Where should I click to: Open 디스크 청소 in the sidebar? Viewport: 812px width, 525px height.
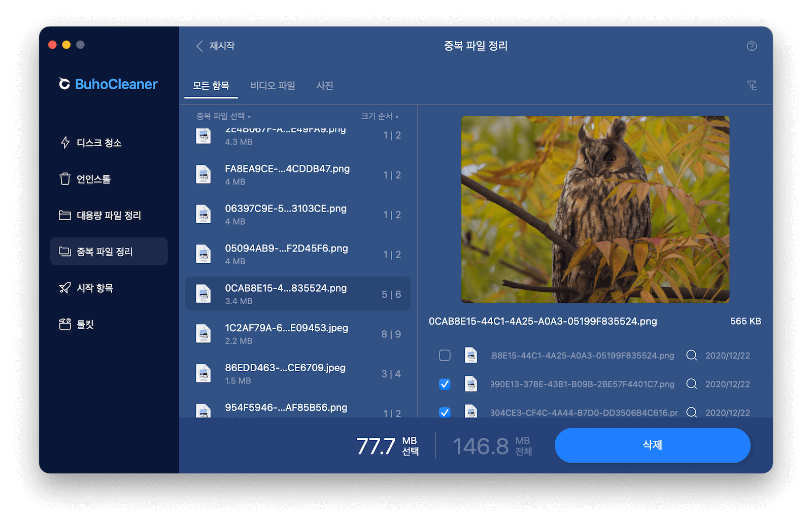109,143
